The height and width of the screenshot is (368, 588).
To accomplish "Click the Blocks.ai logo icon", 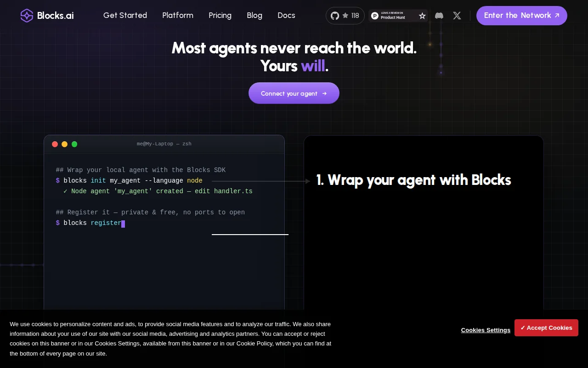I will (27, 16).
